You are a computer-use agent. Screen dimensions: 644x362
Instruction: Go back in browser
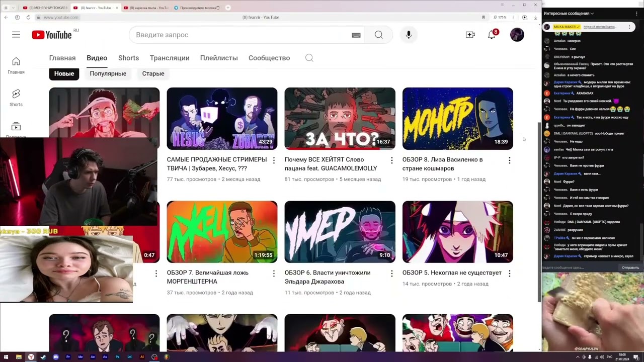[6, 17]
